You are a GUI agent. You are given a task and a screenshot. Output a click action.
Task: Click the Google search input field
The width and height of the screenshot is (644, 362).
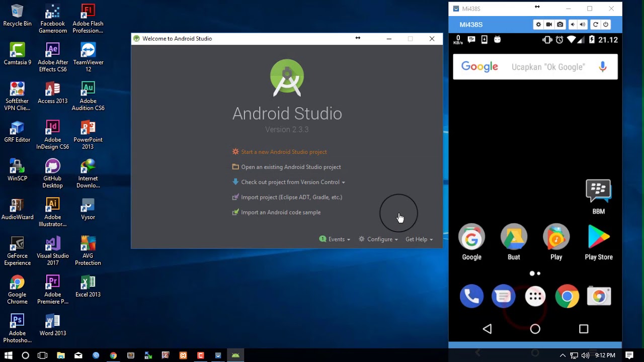coord(547,67)
